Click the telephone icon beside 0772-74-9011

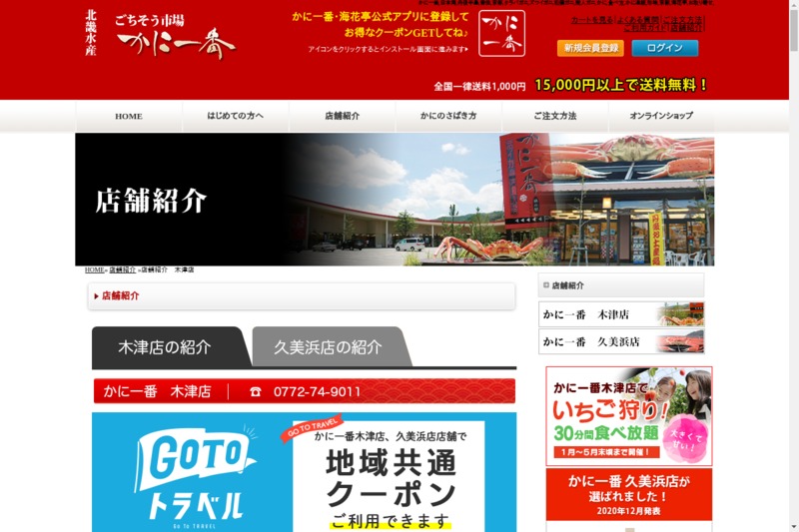tap(256, 392)
